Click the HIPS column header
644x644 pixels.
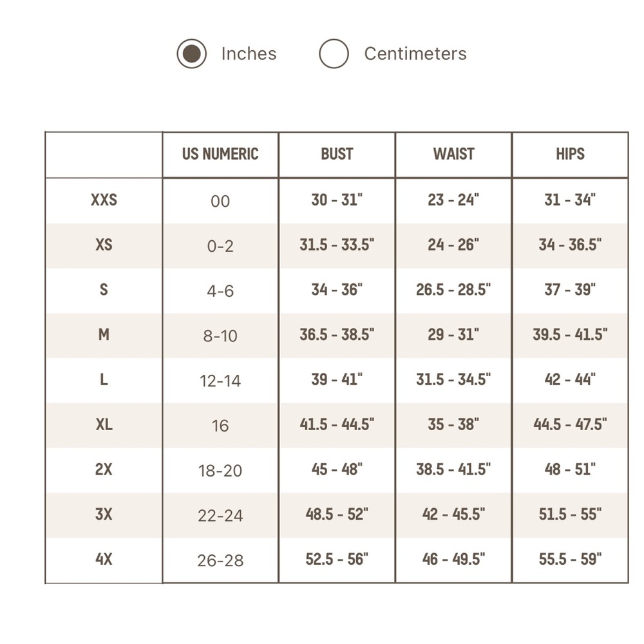pos(570,154)
